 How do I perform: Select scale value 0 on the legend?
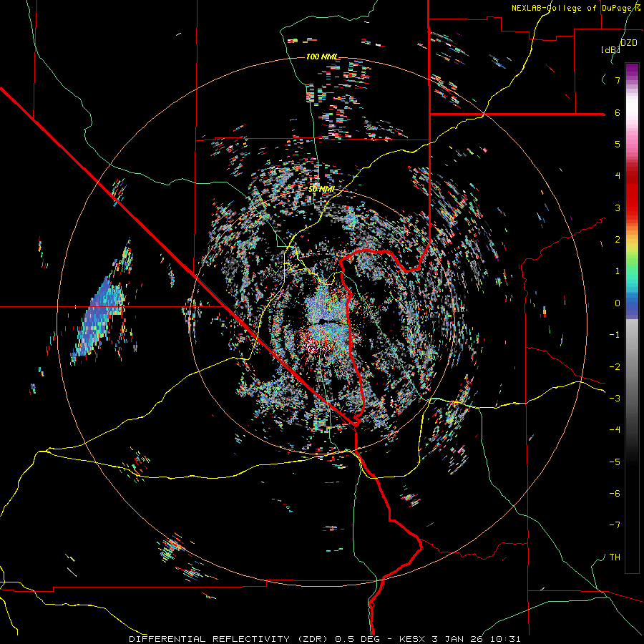coord(618,303)
